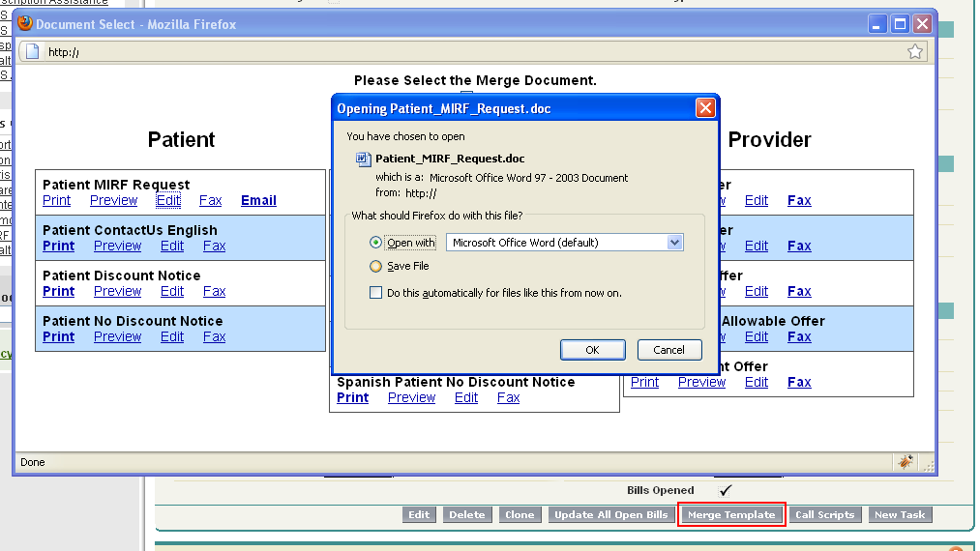Close the Opening Patient_MIRF_Request.doc dialog
980x551 pixels.
(705, 108)
